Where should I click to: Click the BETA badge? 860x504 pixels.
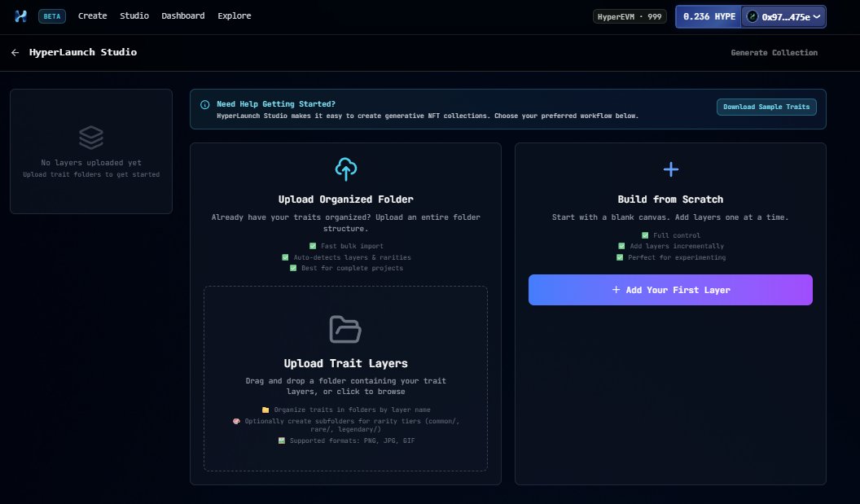(x=52, y=16)
